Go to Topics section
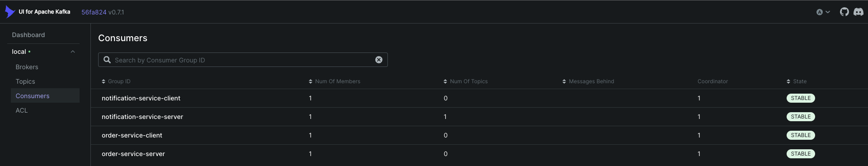This screenshot has height=166, width=868. [25, 81]
